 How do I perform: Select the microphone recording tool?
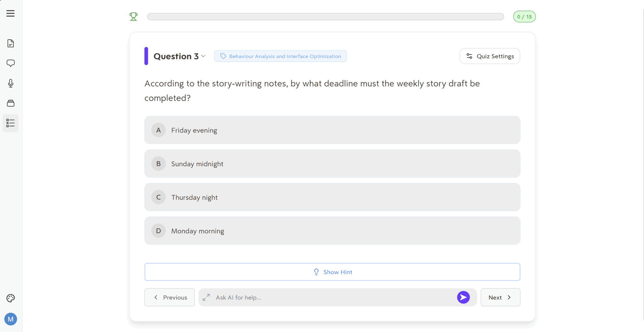click(x=11, y=83)
